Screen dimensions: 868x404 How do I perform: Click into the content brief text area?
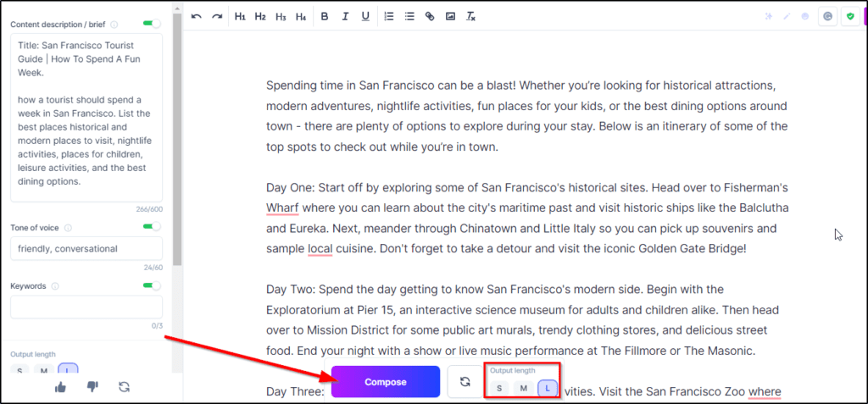86,118
